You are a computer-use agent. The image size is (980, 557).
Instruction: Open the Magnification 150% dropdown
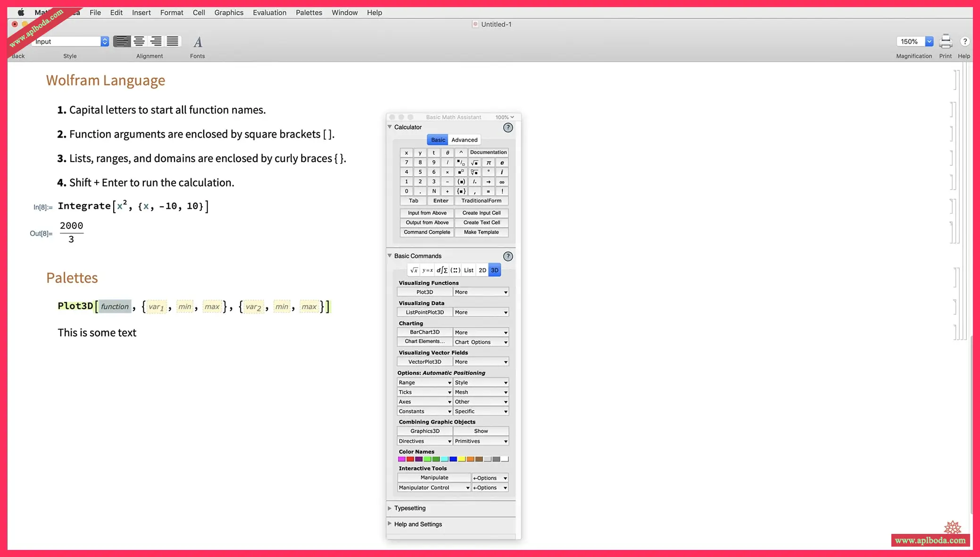pos(929,41)
